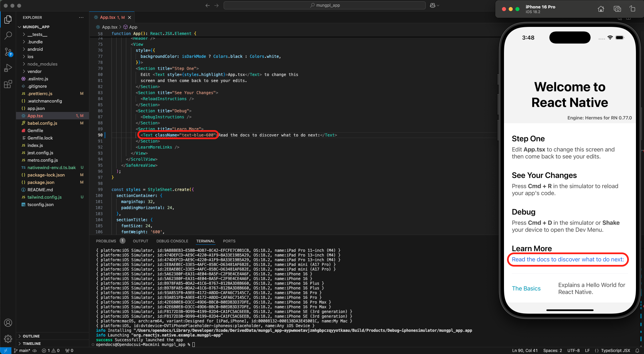This screenshot has height=354, width=644.
Task: Open the Extensions view
Action: coord(8,84)
